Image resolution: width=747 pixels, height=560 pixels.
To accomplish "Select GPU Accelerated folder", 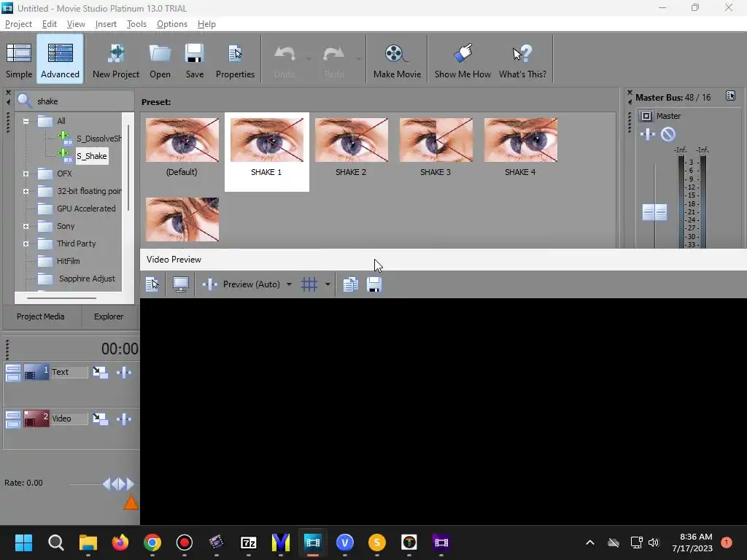I will [86, 209].
